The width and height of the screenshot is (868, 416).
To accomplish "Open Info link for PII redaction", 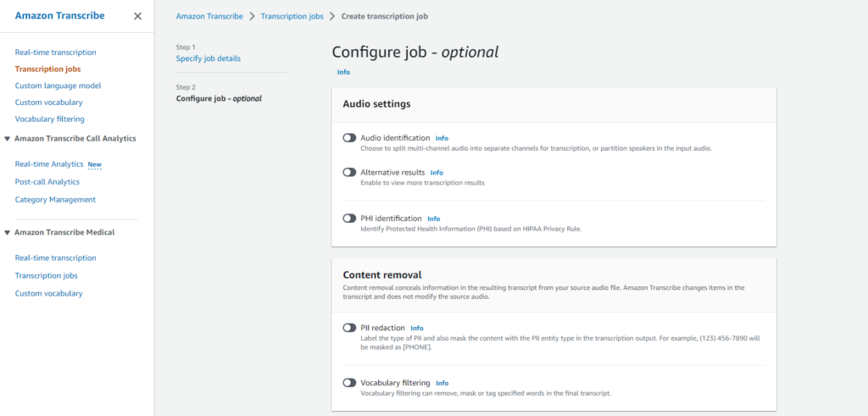I will coord(417,328).
